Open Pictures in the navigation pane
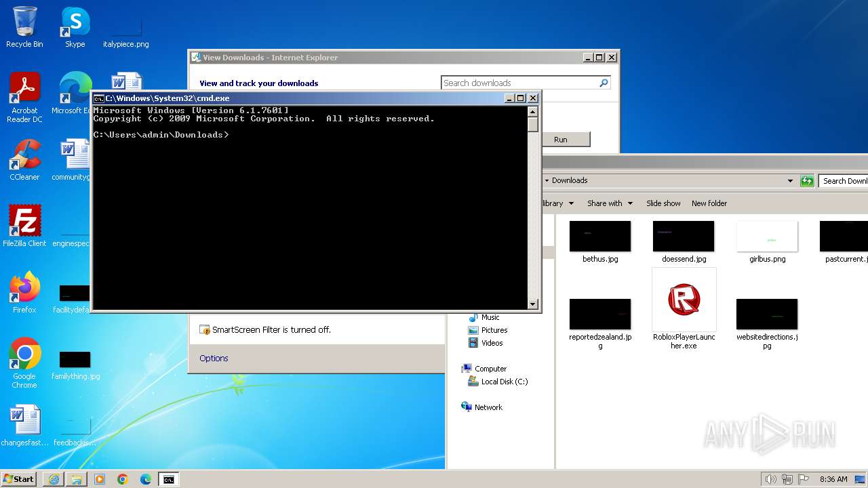This screenshot has height=488, width=868. pyautogui.click(x=488, y=330)
